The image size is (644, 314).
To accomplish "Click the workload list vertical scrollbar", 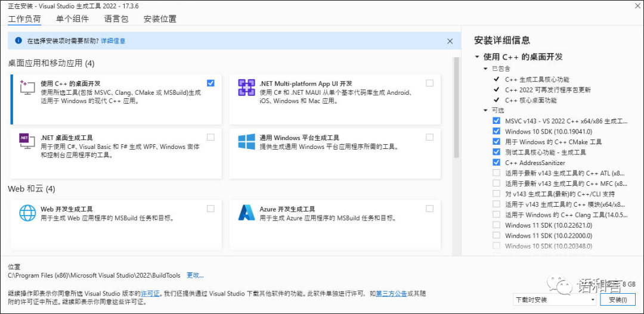I will [x=456, y=107].
